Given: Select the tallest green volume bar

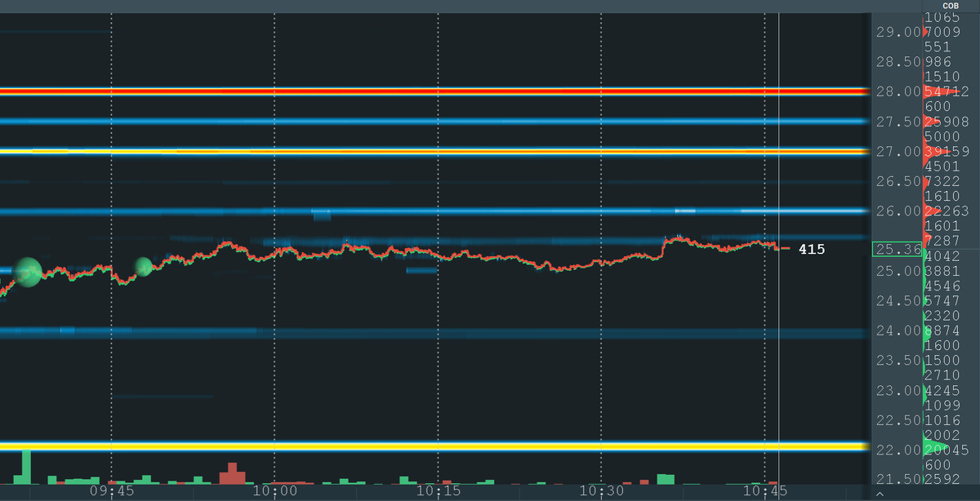Looking at the screenshot, I should coord(25,467).
